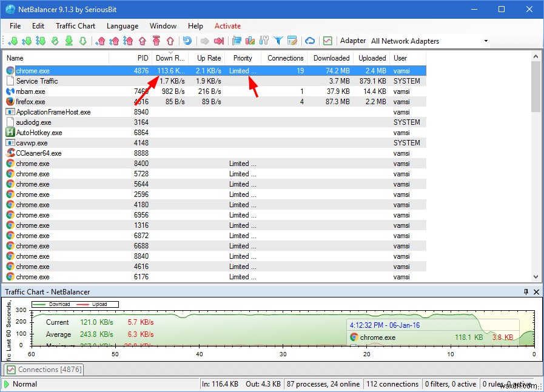Switch to the Connections [4876] tab
The image size is (544, 392).
[x=42, y=370]
